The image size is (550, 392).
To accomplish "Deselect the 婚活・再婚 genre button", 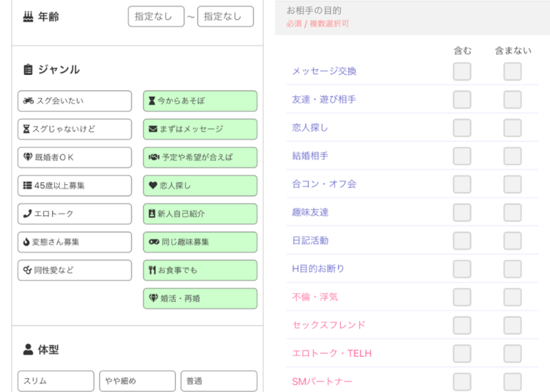I will click(x=200, y=298).
